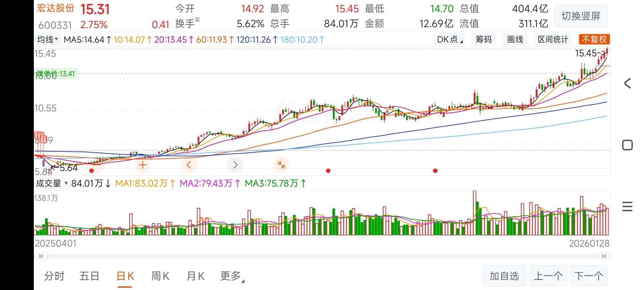Grab the left handle of the date range slider
644x290 pixels.
41,256
